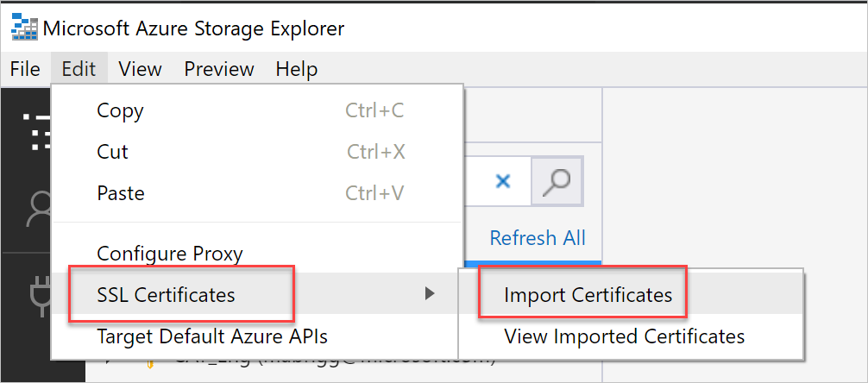Select Target Default Azure APIs
Screen dimensions: 868x383
[212, 336]
